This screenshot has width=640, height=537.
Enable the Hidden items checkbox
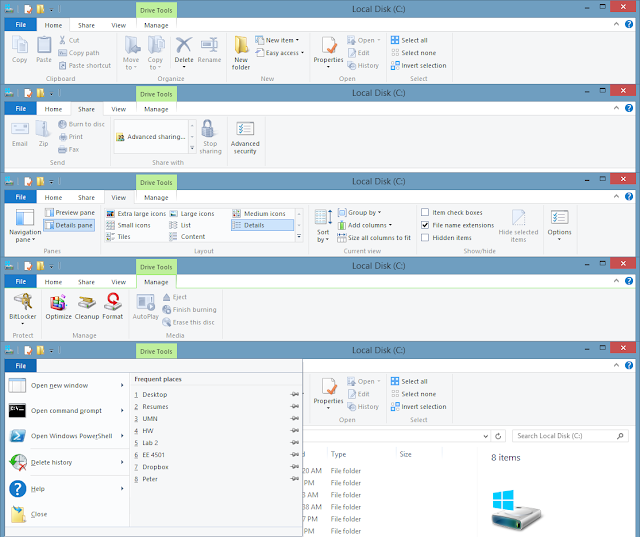pos(425,237)
